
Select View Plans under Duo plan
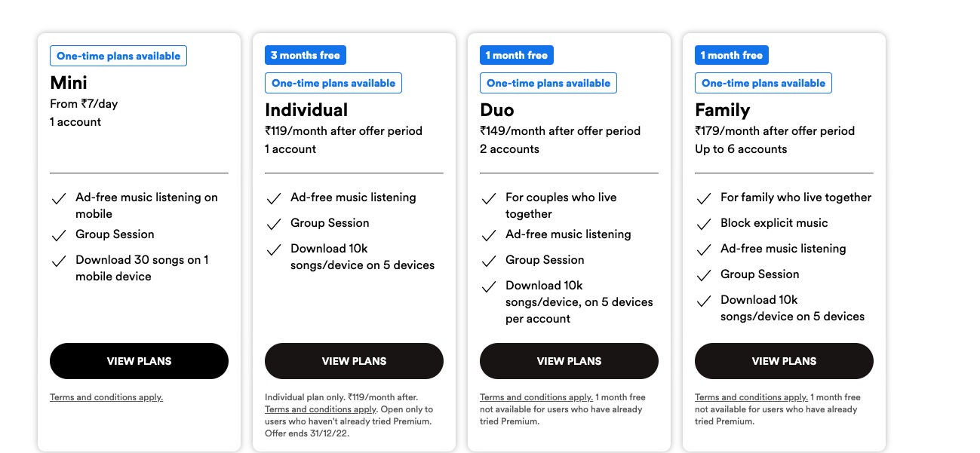[569, 361]
